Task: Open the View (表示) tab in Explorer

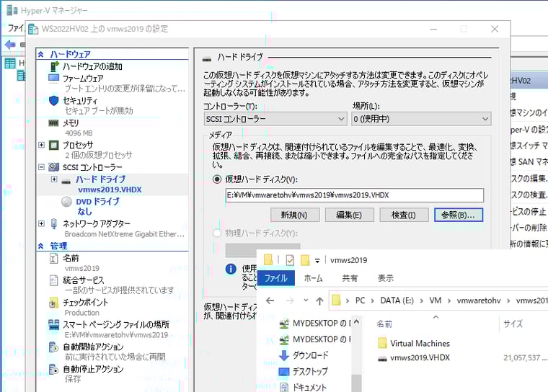Action: point(386,278)
